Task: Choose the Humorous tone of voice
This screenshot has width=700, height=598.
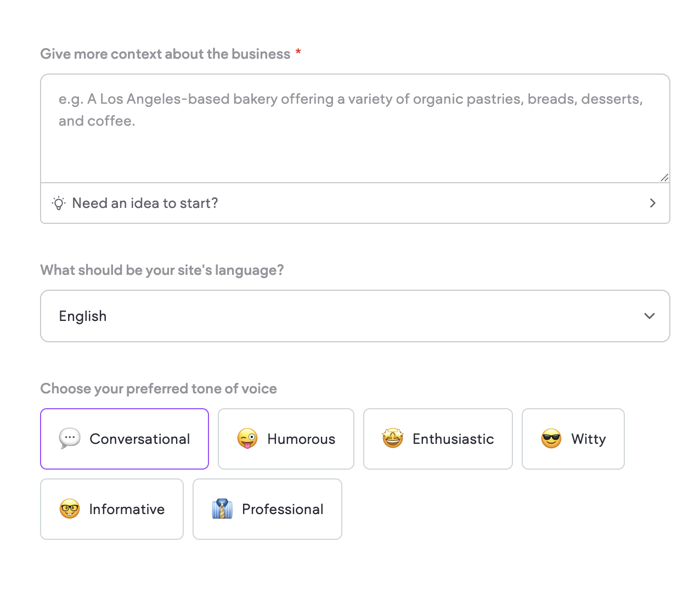Action: coord(286,439)
